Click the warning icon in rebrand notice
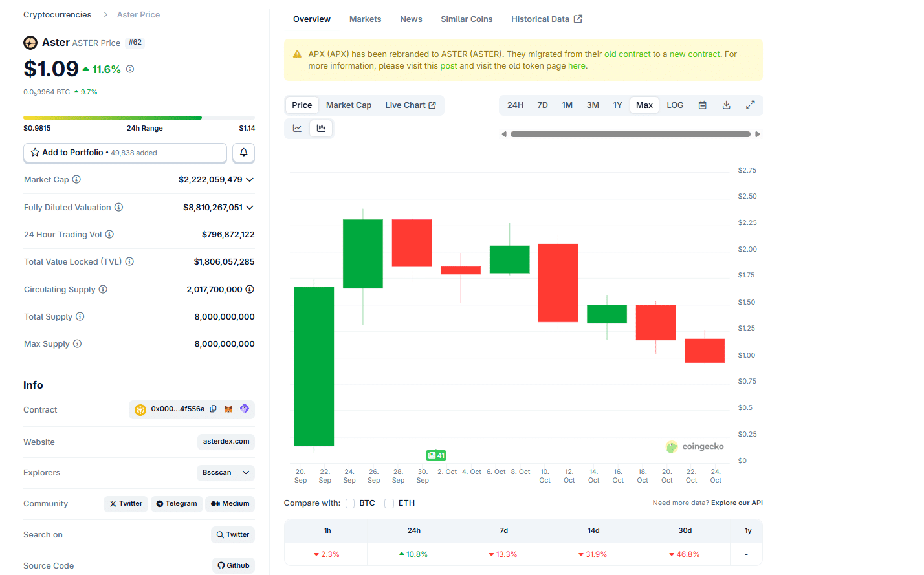Screen dimensions: 924x575 (297, 54)
